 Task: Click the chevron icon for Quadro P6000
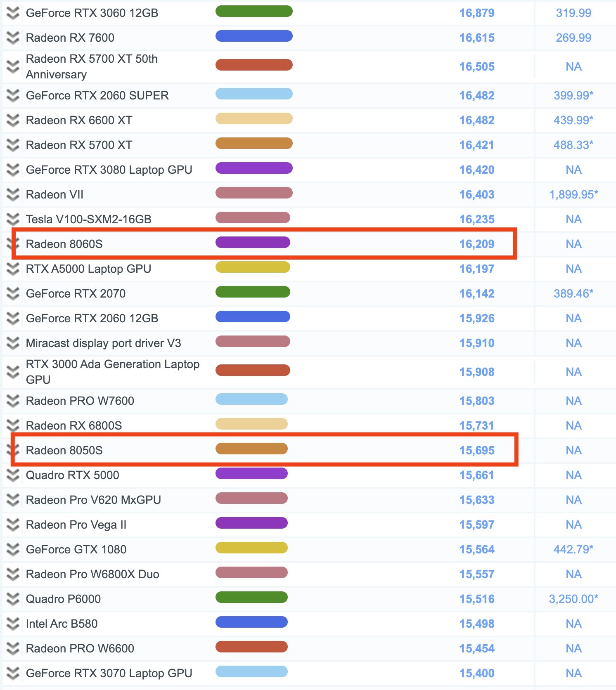13,599
